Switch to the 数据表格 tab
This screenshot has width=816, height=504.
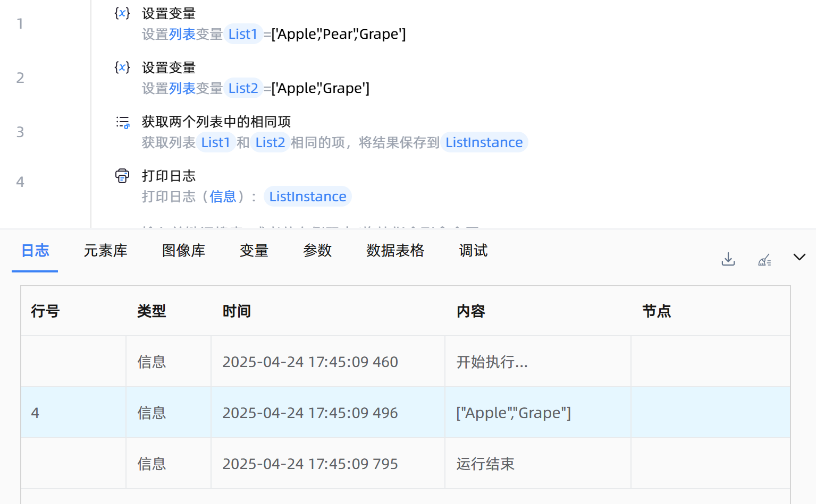(395, 251)
